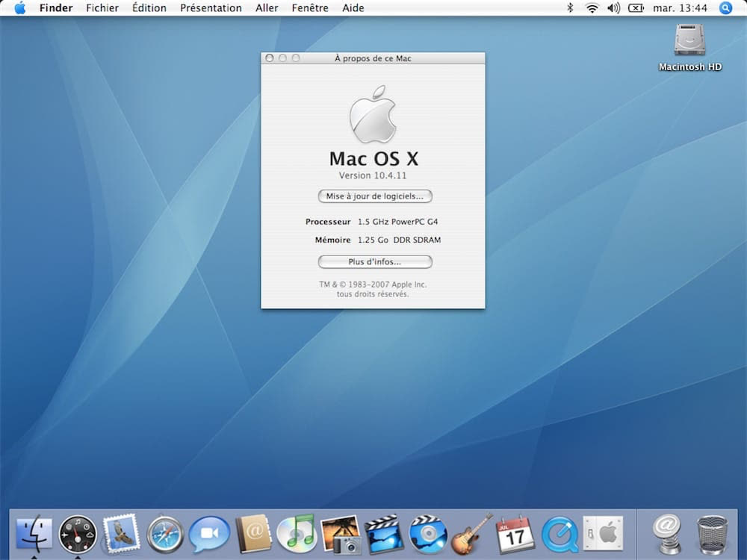
Task: Click the 'Mise à jour de logiciels...' button
Action: pyautogui.click(x=375, y=196)
